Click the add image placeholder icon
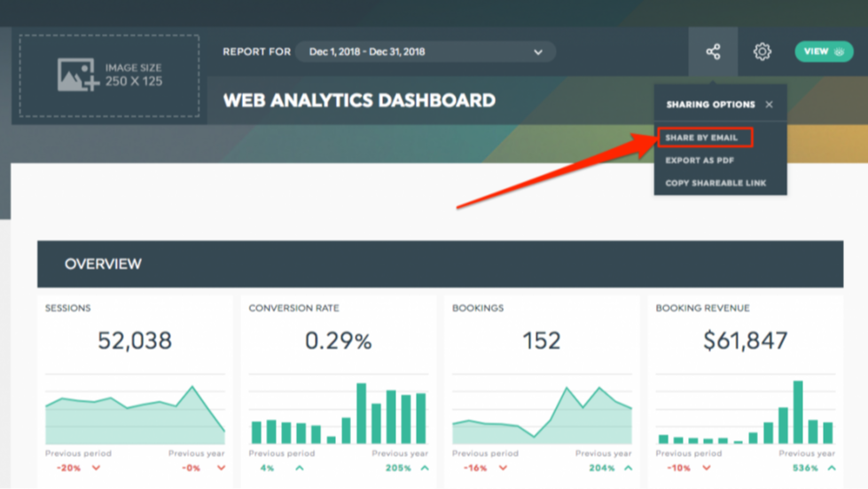Image resolution: width=868 pixels, height=489 pixels. [78, 75]
